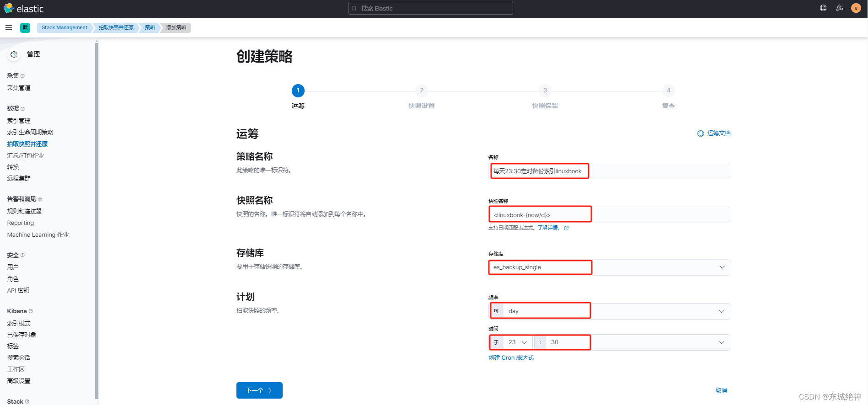Open 工作区 in sidebar

[16, 369]
